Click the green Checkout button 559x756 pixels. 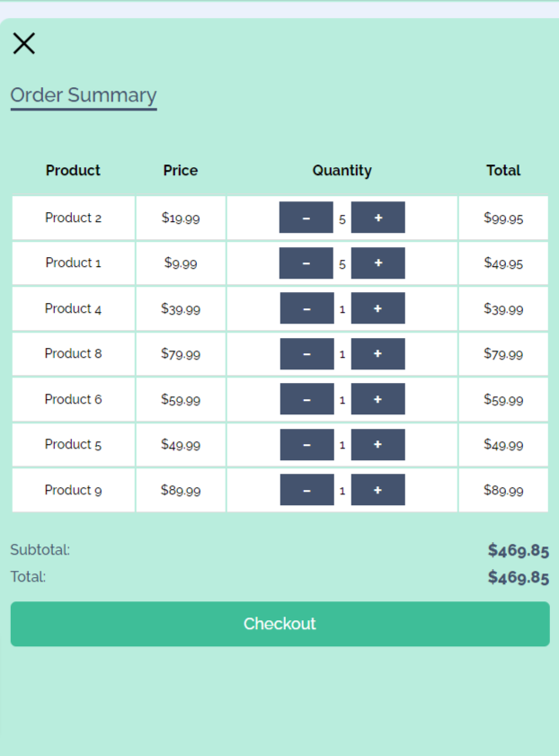(x=280, y=624)
